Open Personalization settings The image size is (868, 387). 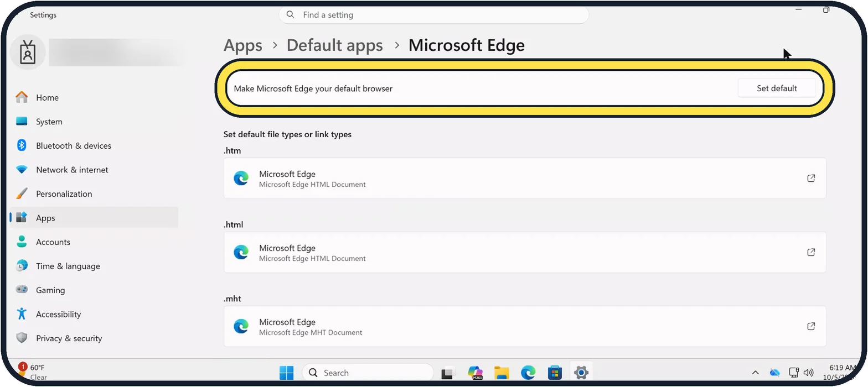point(94,193)
